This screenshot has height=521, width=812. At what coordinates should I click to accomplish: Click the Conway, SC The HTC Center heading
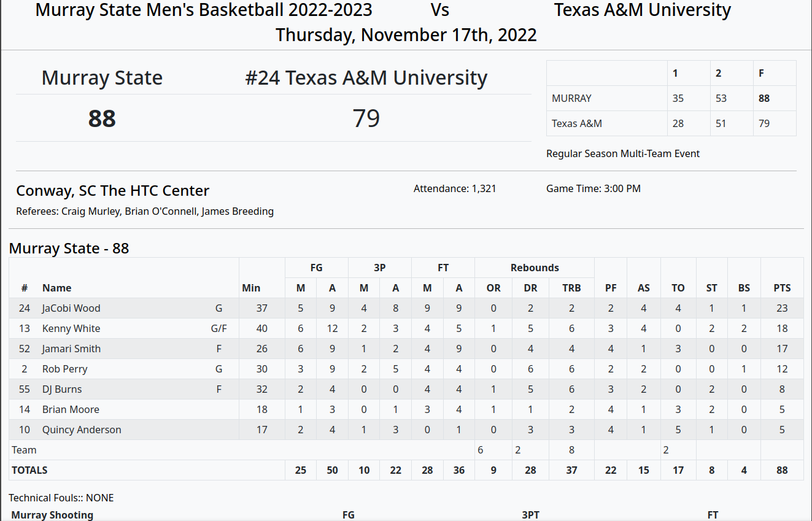point(113,191)
